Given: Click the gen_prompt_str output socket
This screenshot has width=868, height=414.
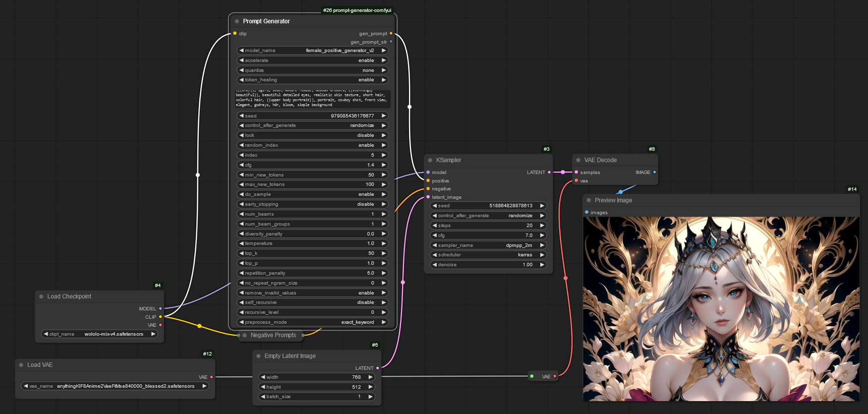Looking at the screenshot, I should tap(391, 42).
